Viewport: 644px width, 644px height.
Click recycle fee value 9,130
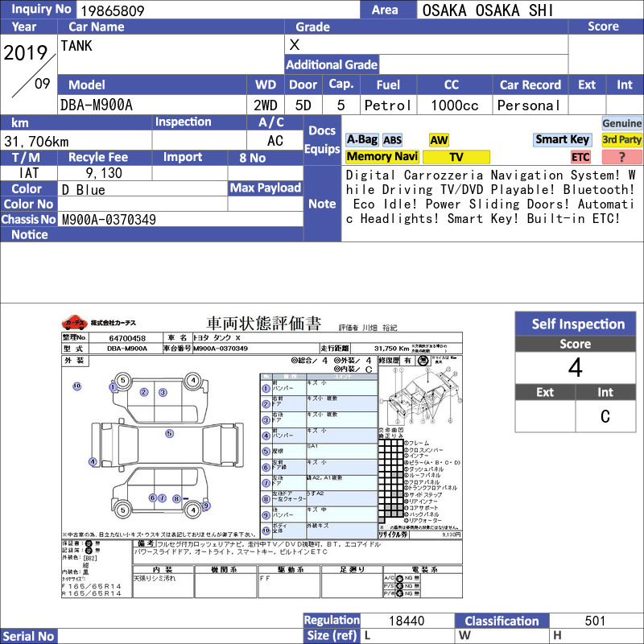click(104, 173)
